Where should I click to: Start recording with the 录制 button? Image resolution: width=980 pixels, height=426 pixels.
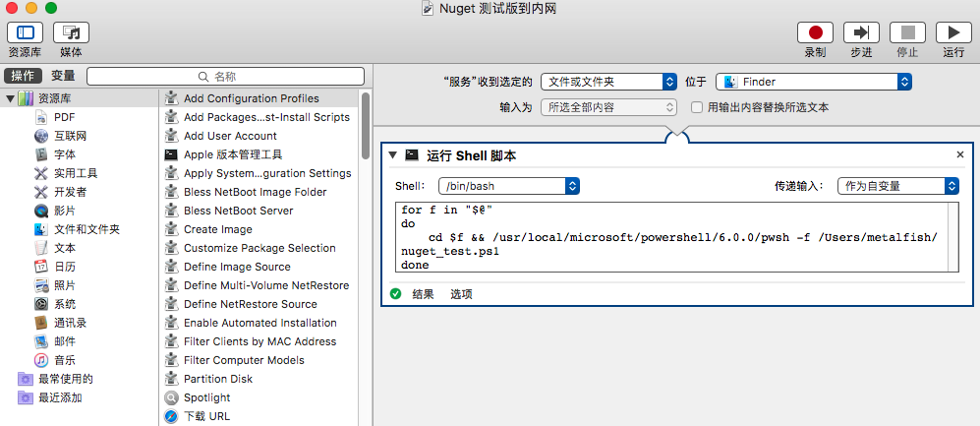tap(816, 32)
